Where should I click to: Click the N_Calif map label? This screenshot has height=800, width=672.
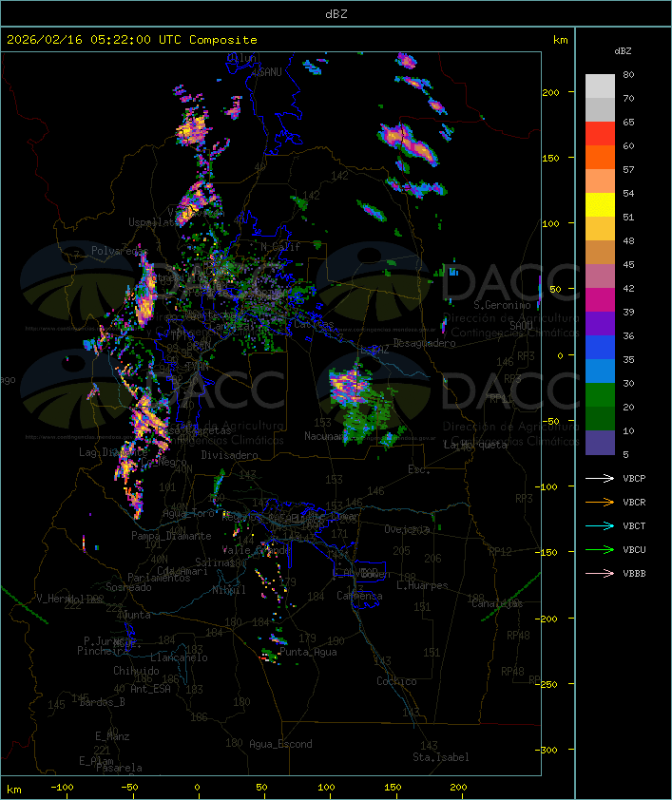click(x=280, y=247)
